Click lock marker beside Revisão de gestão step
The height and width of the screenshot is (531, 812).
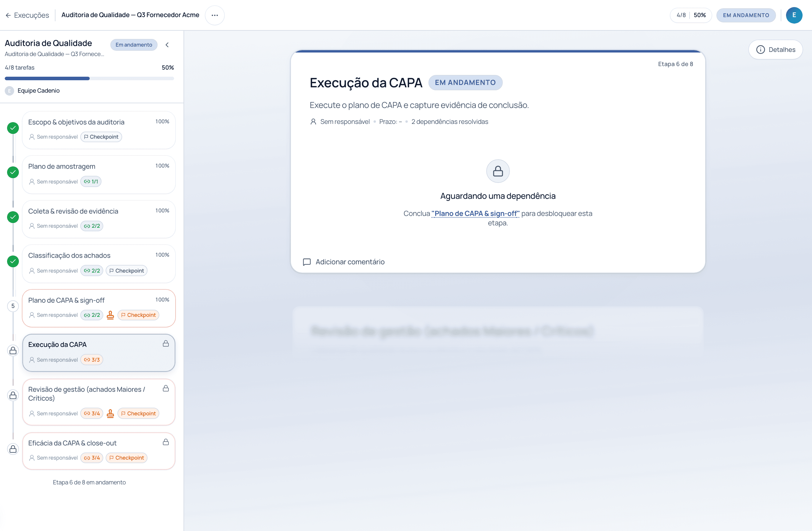13,395
